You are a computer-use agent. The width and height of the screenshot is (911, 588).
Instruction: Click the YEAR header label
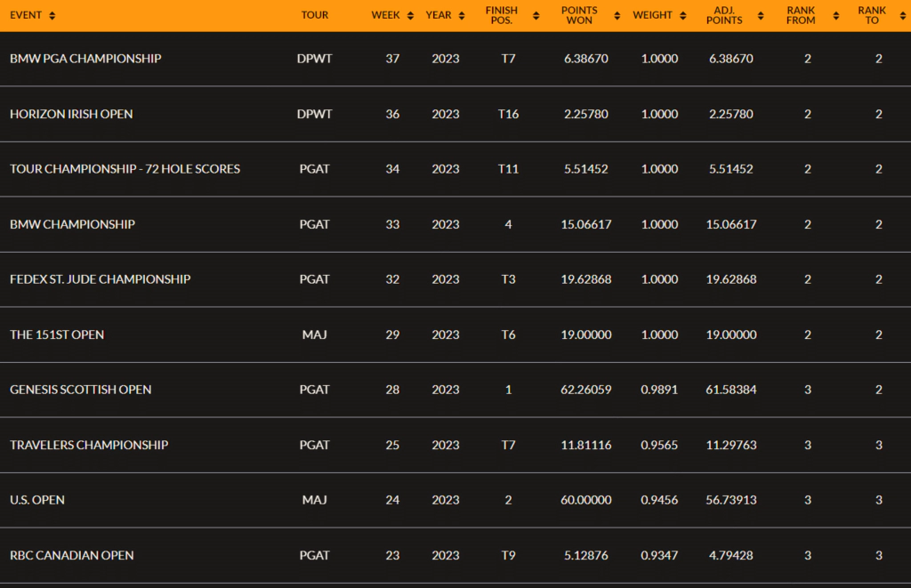click(439, 15)
